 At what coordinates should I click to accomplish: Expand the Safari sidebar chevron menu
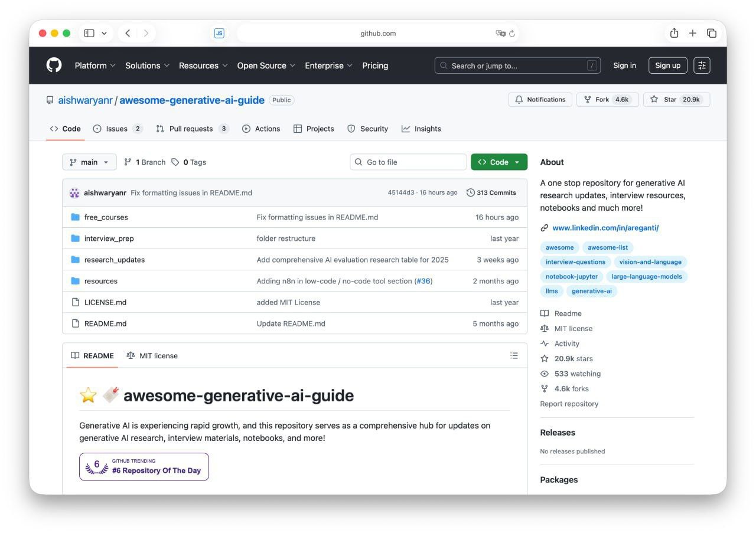105,34
